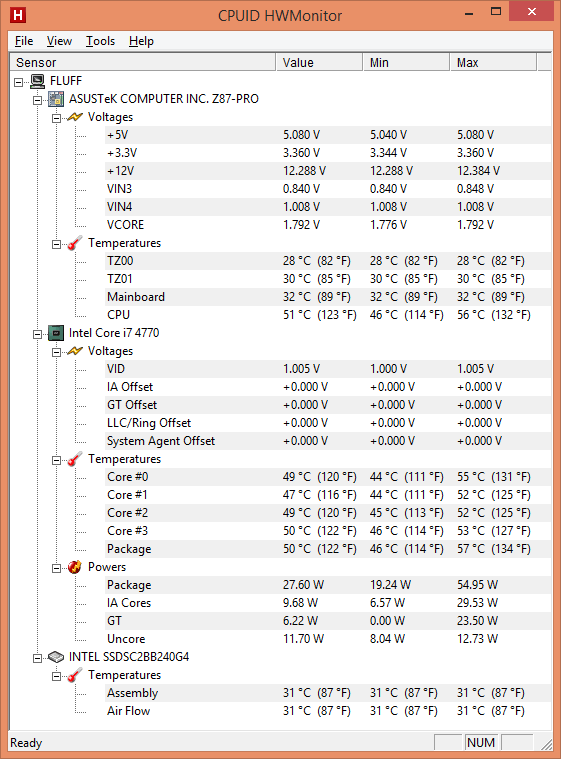The height and width of the screenshot is (759, 561).
Task: Click the INTEL SSD drive icon
Action: (x=56, y=657)
